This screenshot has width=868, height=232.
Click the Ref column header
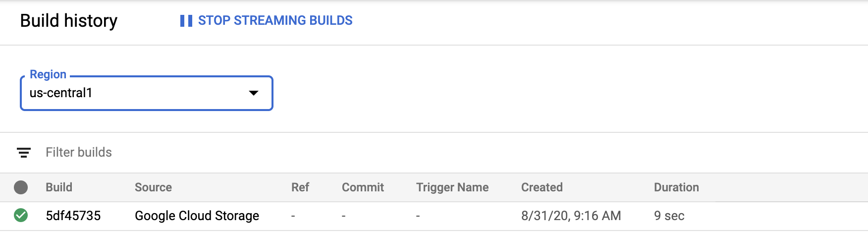tap(300, 187)
